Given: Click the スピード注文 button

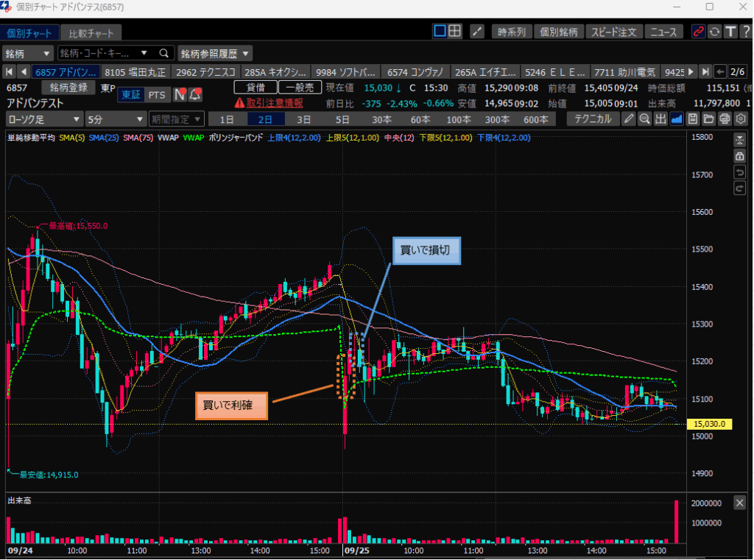Looking at the screenshot, I should 614,31.
